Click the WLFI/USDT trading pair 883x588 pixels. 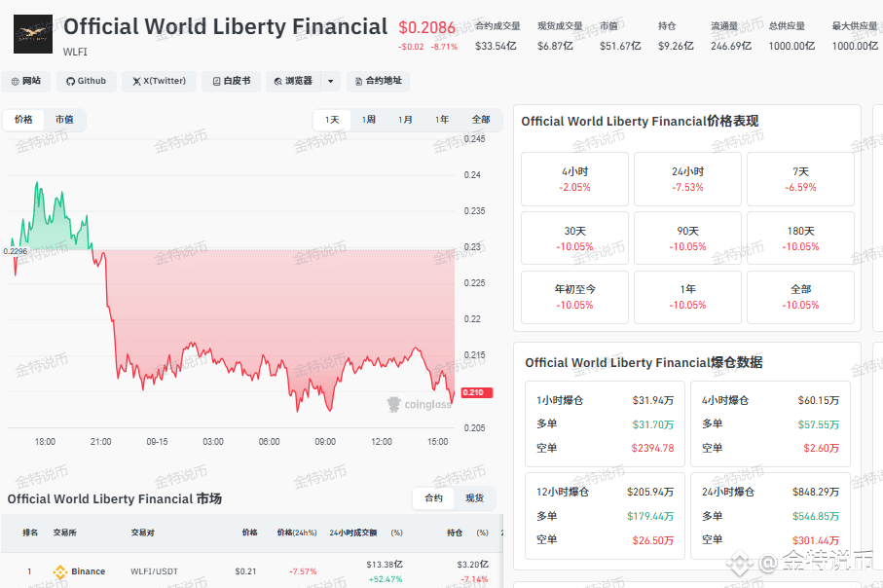154,571
